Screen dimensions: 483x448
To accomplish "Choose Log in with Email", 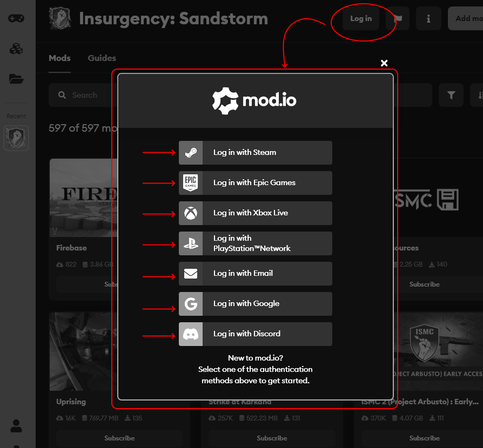I will point(256,273).
